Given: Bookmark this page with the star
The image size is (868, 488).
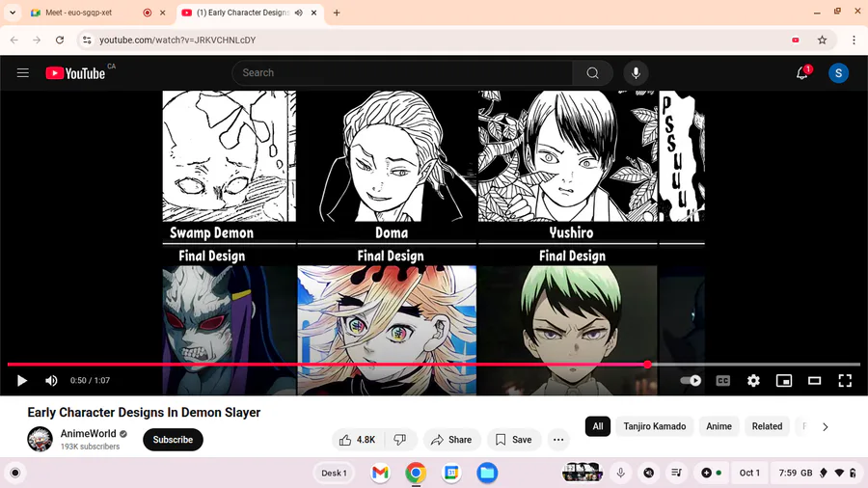Looking at the screenshot, I should click(x=822, y=40).
